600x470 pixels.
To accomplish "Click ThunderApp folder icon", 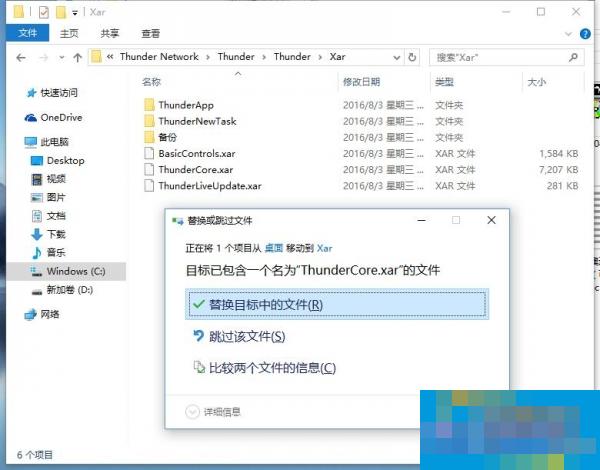I will click(149, 105).
